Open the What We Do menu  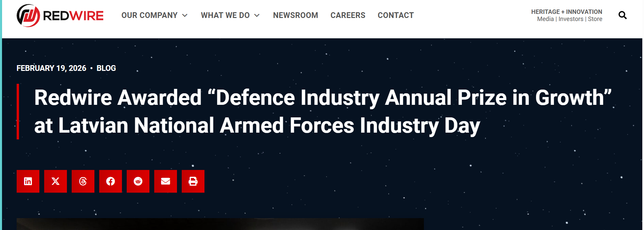pyautogui.click(x=225, y=15)
